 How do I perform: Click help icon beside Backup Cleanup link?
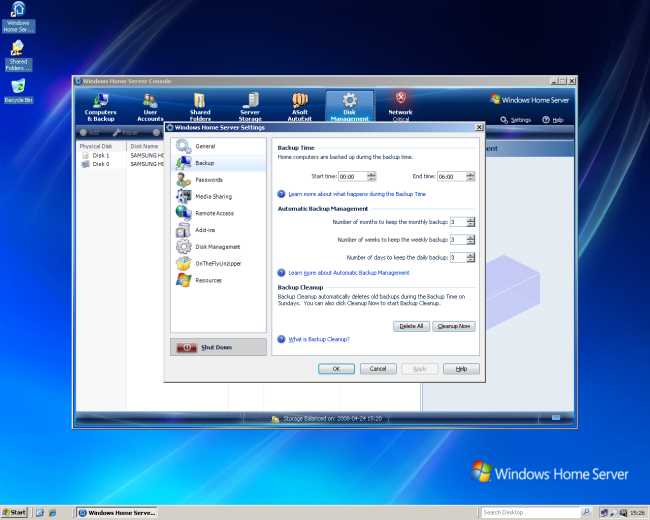pos(281,339)
